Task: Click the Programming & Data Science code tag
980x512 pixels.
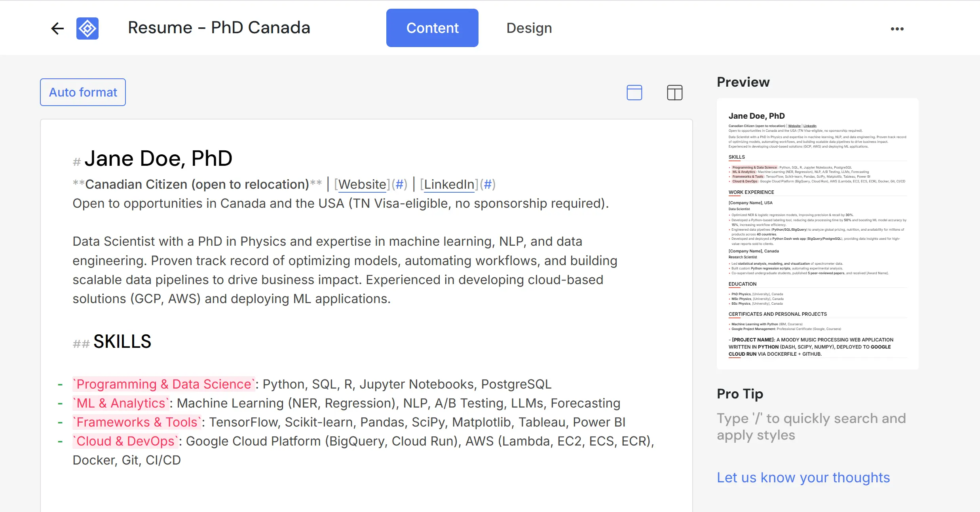Action: pos(164,384)
